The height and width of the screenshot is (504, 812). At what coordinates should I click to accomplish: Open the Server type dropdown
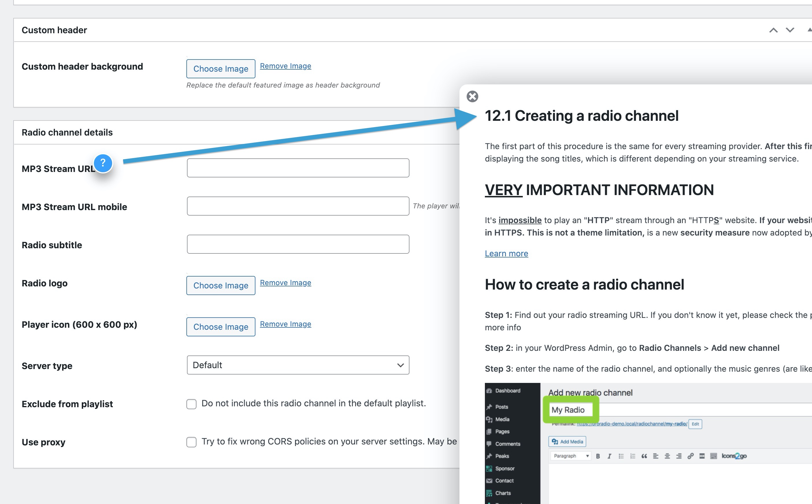pos(298,365)
